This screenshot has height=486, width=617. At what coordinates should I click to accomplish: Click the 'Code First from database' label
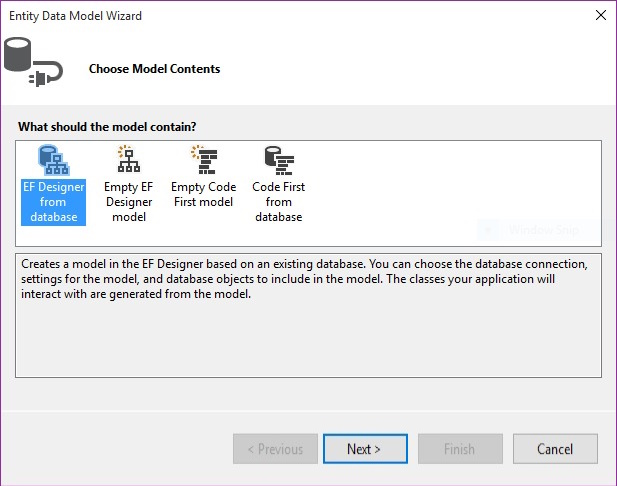pyautogui.click(x=279, y=202)
